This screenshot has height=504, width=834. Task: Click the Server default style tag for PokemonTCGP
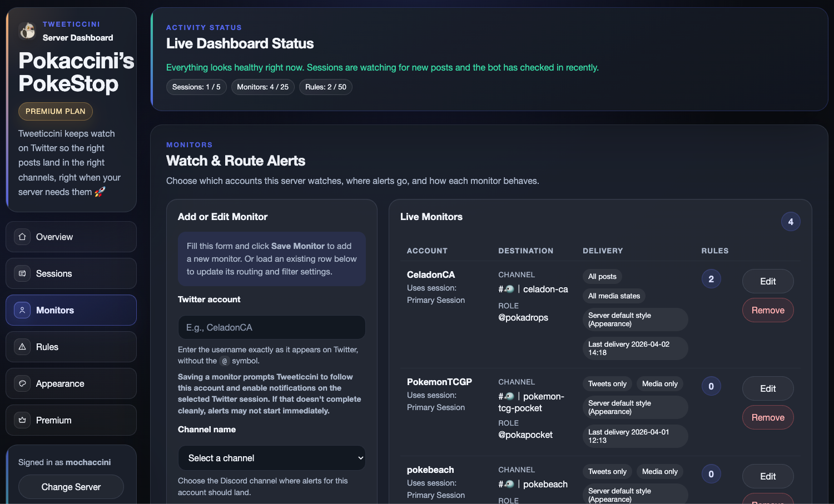tap(636, 407)
